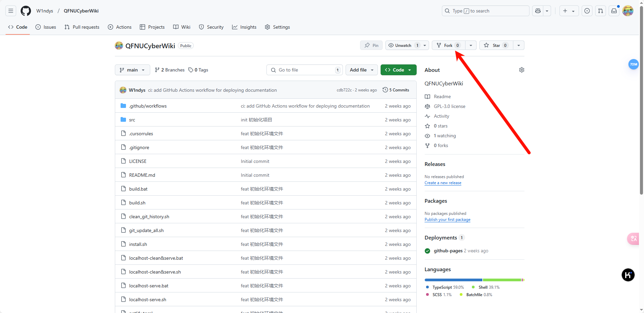Image resolution: width=644 pixels, height=313 pixels.
Task: Open the src folder
Action: (x=132, y=120)
